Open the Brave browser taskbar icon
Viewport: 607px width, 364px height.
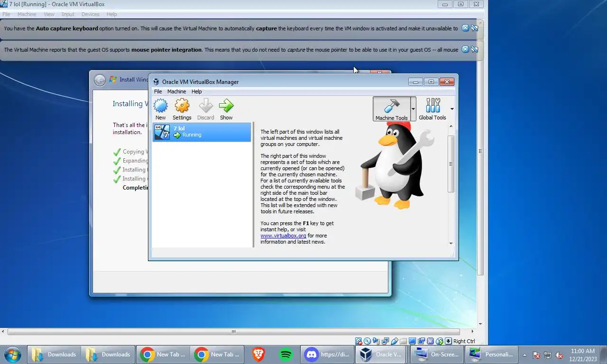coord(258,354)
